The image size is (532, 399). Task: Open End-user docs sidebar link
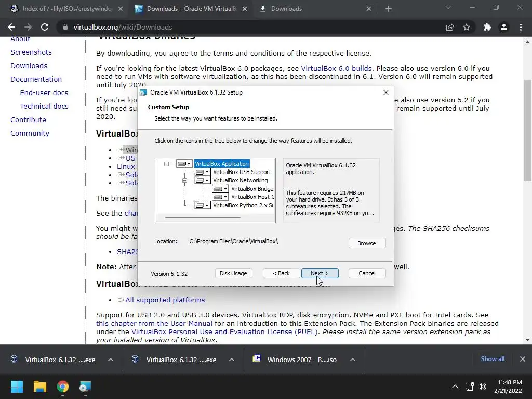click(x=44, y=92)
